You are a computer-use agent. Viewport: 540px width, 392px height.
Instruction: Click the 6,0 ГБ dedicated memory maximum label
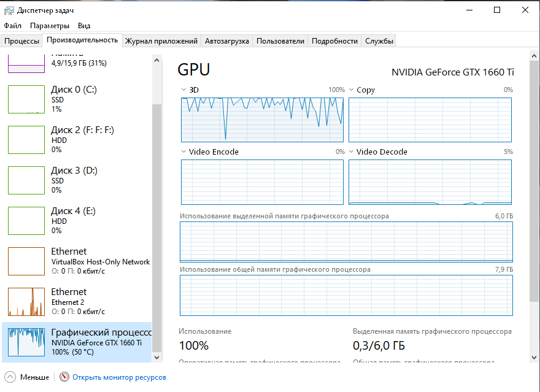pyautogui.click(x=504, y=216)
